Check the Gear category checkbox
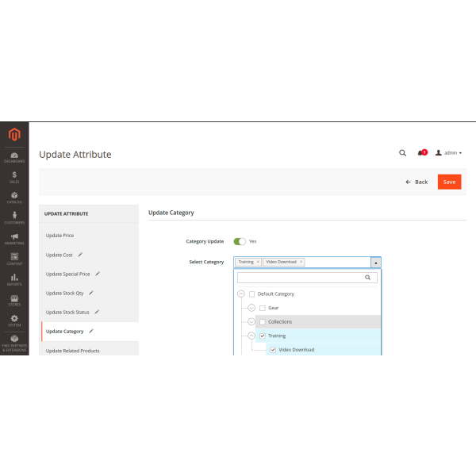The image size is (476, 476). [x=263, y=308]
